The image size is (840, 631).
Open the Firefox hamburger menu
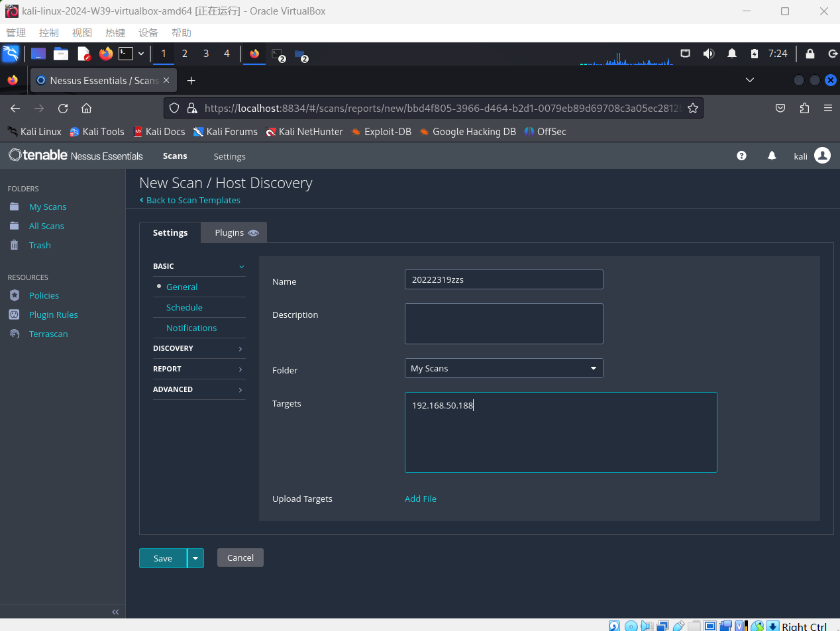[828, 108]
